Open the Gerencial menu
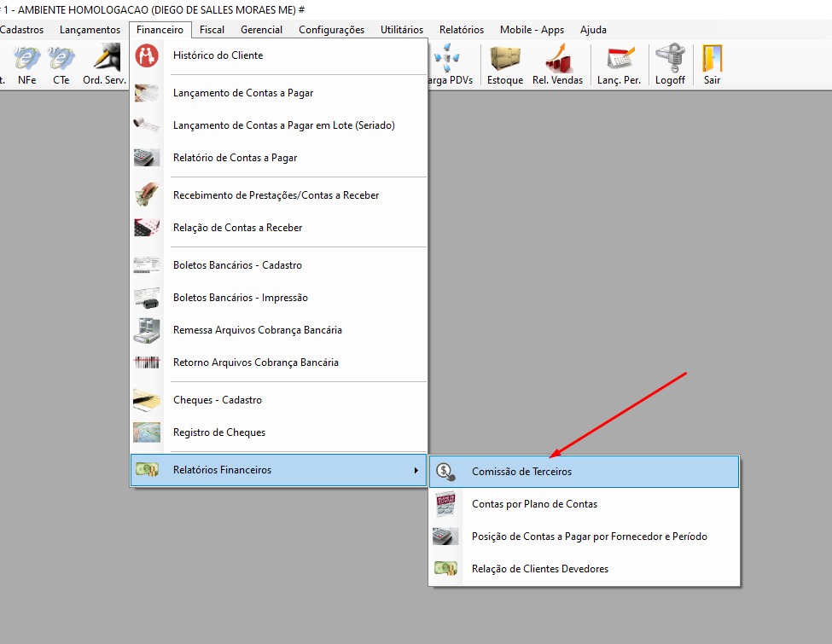The height and width of the screenshot is (644, 832). [x=262, y=30]
